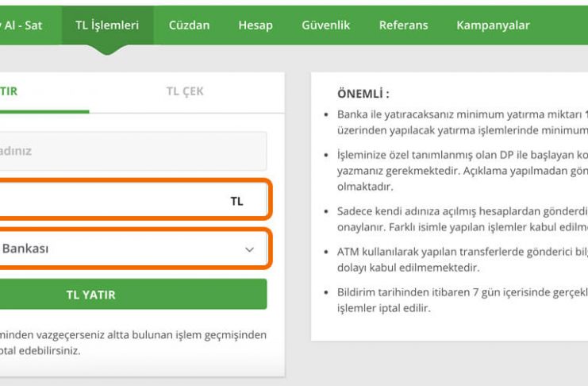View the Kampanyalar page
Screen dimensions: 588x386
point(493,25)
